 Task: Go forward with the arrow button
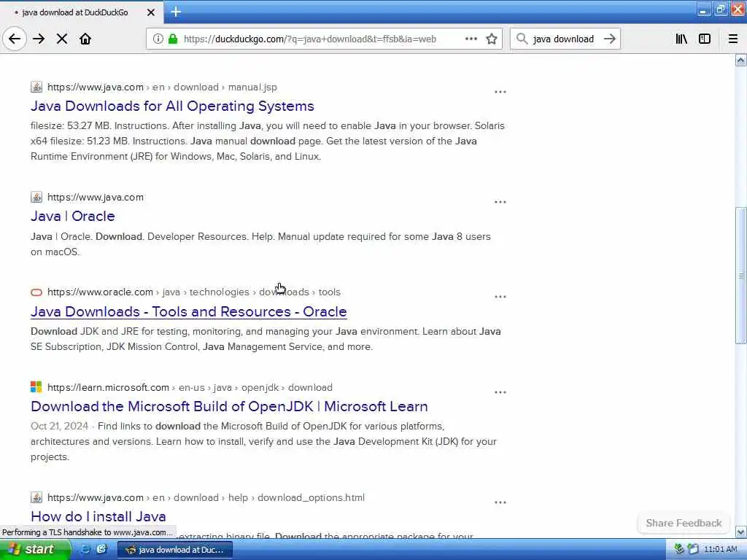[x=39, y=39]
